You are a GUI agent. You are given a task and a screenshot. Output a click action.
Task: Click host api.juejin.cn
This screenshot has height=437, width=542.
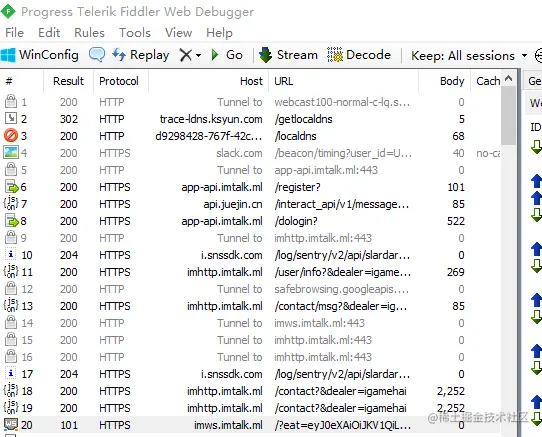[x=233, y=204]
